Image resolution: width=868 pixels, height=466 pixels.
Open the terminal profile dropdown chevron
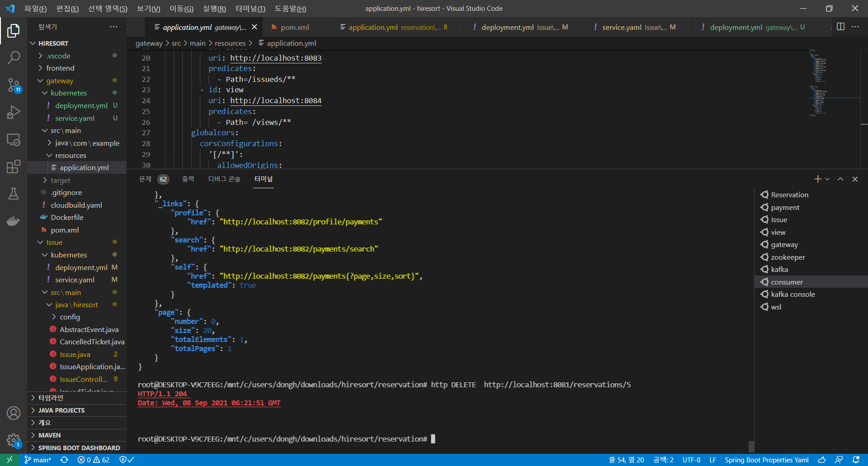tap(827, 179)
